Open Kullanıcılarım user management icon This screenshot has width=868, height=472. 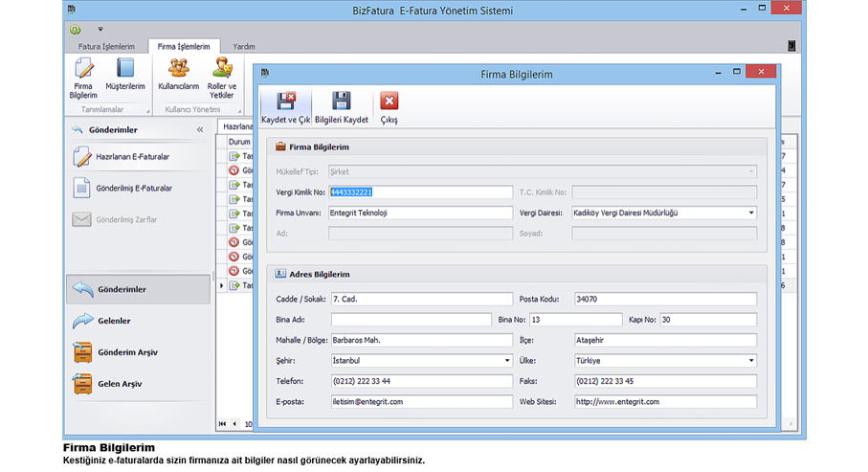[178, 69]
